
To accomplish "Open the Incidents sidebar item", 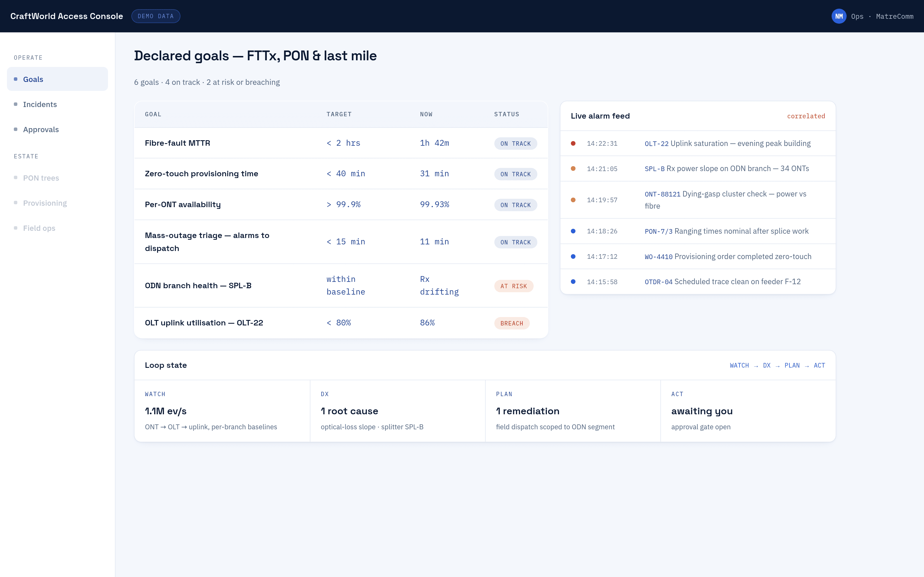I will pyautogui.click(x=57, y=104).
